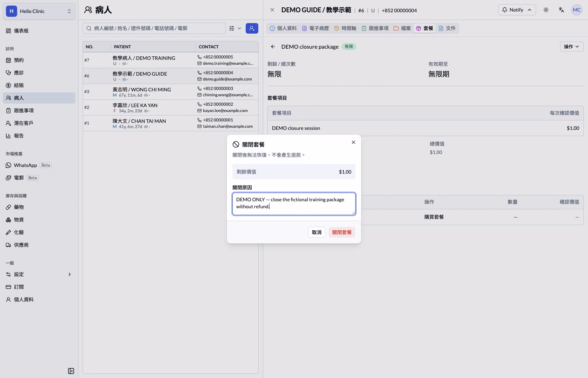
Task: Switch to the 文件 tab
Action: click(447, 28)
